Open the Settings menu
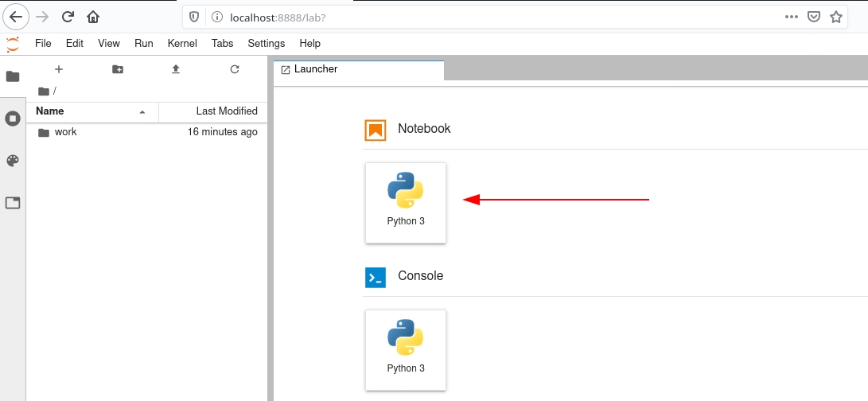 (x=266, y=44)
